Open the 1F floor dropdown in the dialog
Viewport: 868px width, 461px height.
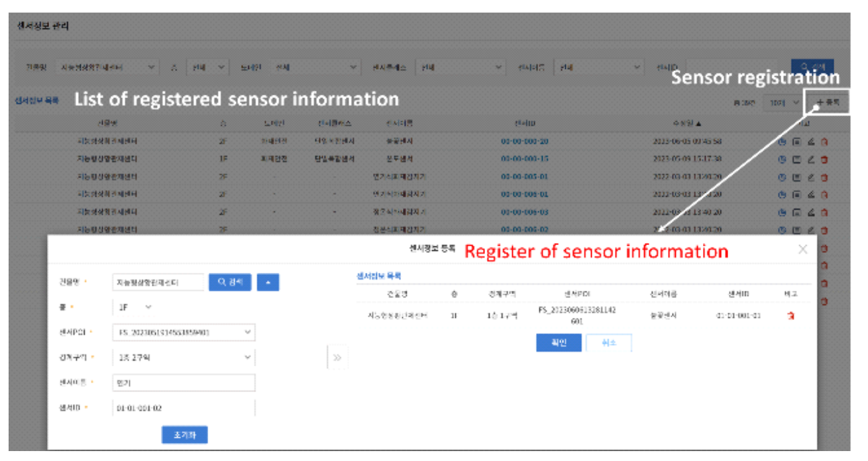click(x=133, y=307)
